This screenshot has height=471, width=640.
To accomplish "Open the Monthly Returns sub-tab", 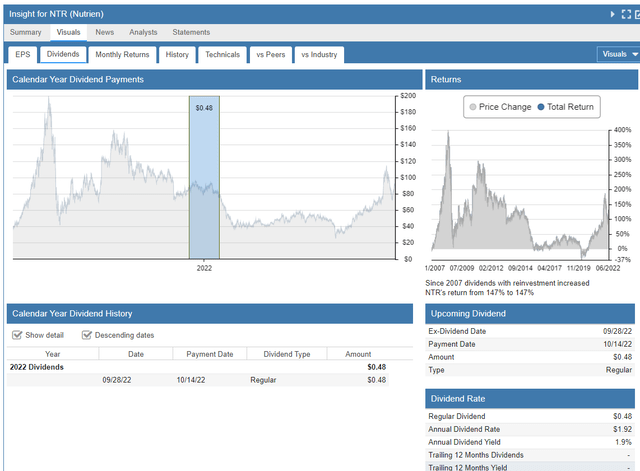I will coord(122,55).
